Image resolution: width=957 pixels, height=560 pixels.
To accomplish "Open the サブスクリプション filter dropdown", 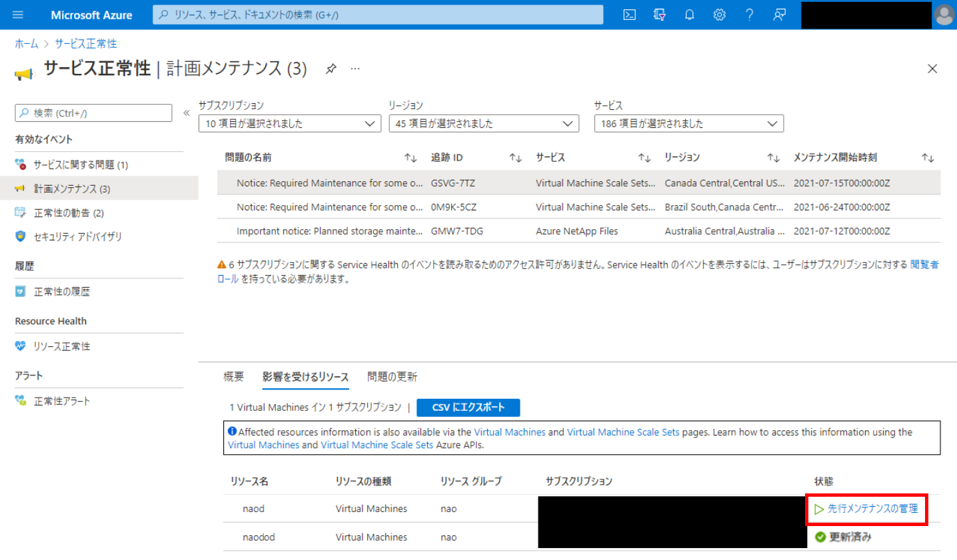I will pyautogui.click(x=290, y=123).
